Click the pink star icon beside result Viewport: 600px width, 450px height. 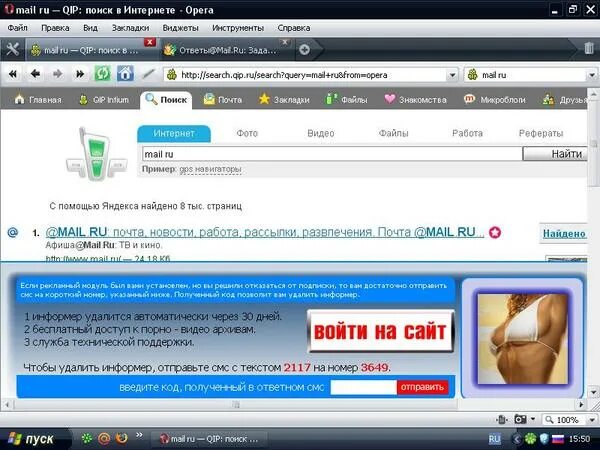[x=495, y=232]
